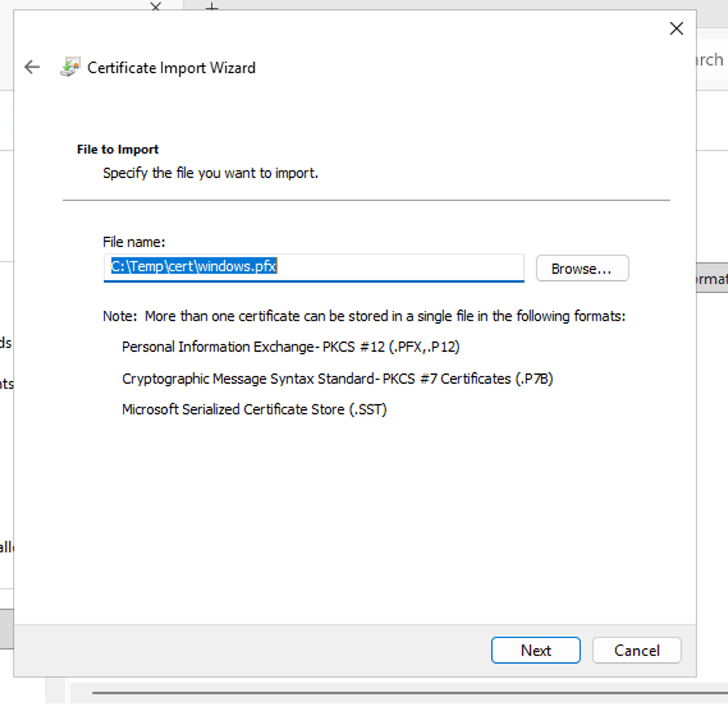Click the Microsoft Serialized Certificate Store (.SST) line
728x706 pixels.
254,409
